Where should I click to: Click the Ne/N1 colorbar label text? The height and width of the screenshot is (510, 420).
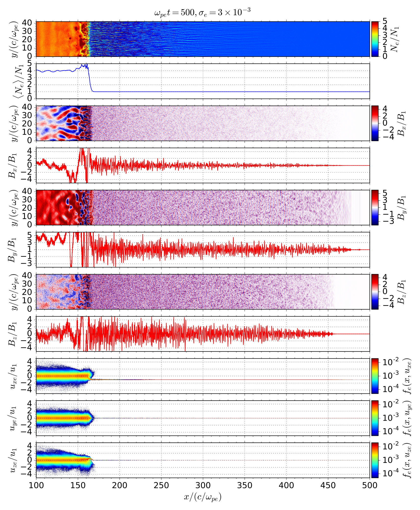click(395, 39)
